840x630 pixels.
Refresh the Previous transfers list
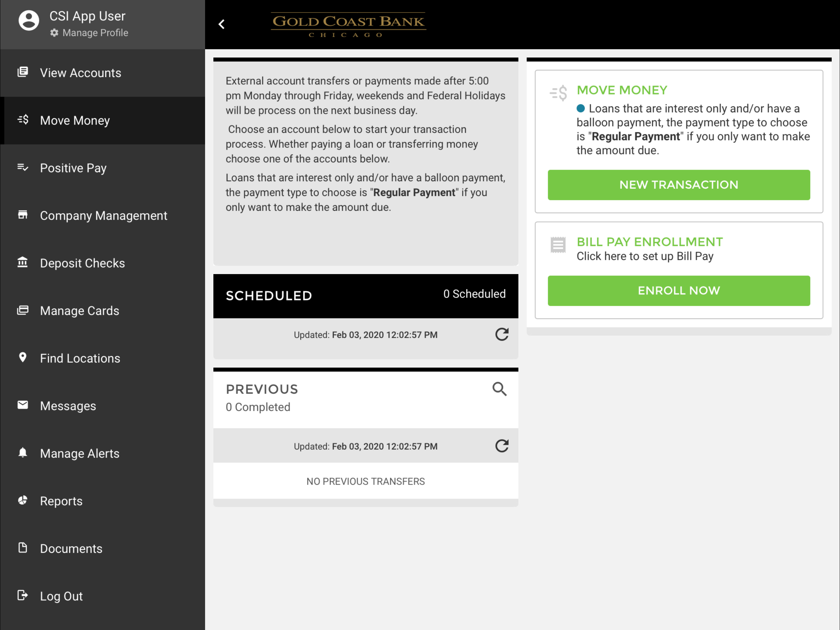502,446
